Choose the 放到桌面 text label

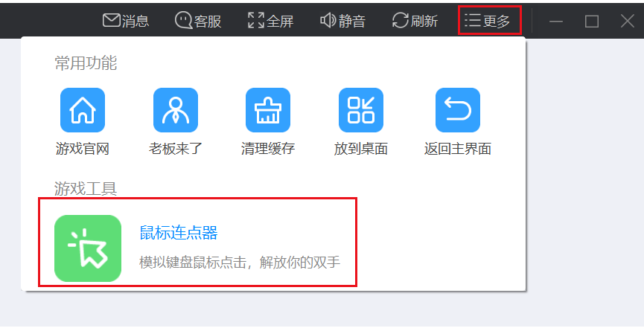coord(361,149)
